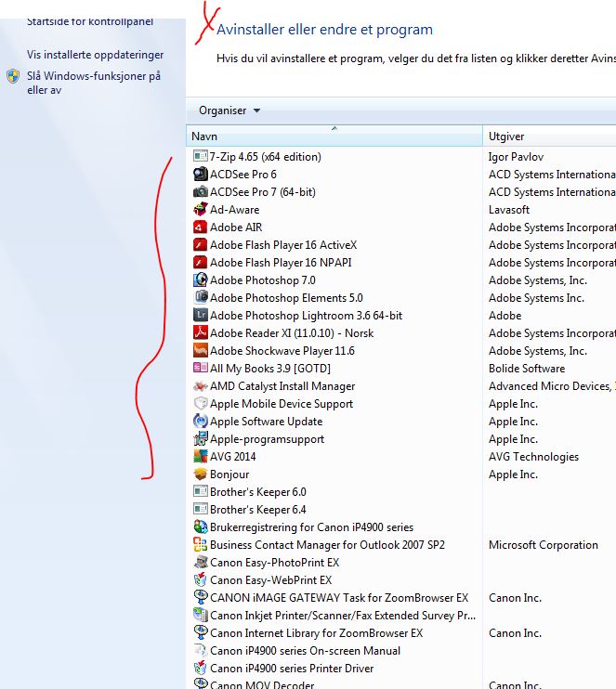
Task: Open Startside for kontrollpanel link
Action: 90,20
